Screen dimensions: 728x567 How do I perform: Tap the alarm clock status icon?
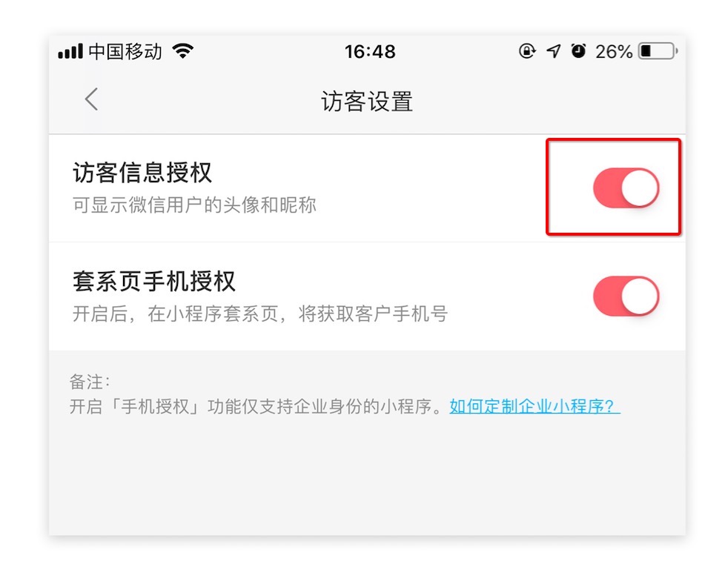578,50
